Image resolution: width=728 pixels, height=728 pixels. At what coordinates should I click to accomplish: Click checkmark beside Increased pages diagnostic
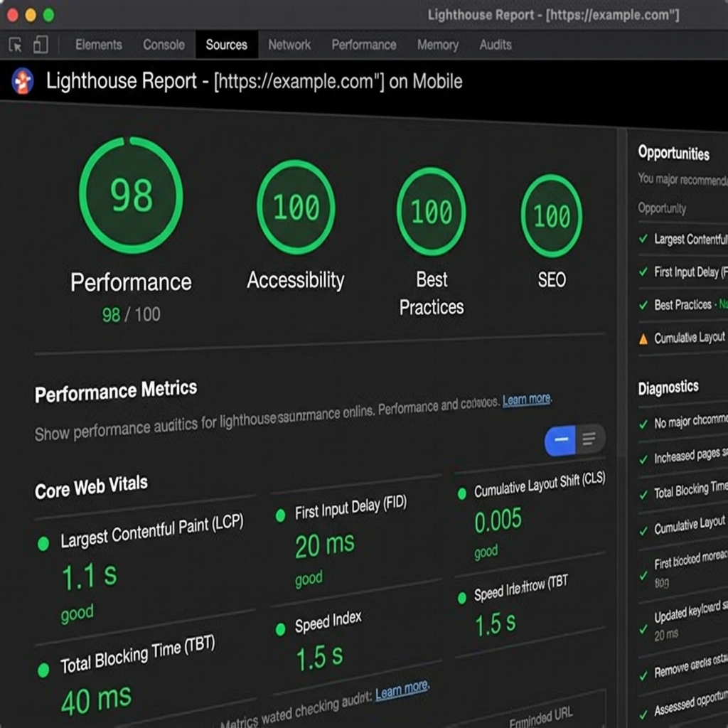click(643, 460)
